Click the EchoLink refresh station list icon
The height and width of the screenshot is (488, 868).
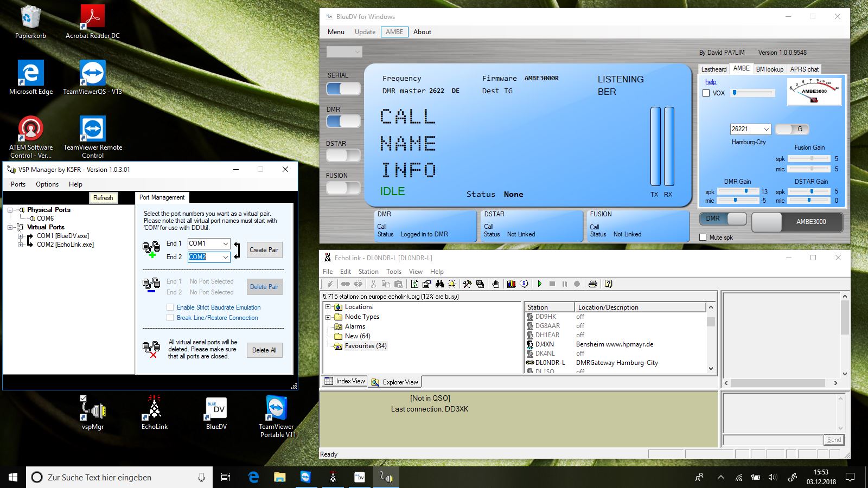click(414, 284)
